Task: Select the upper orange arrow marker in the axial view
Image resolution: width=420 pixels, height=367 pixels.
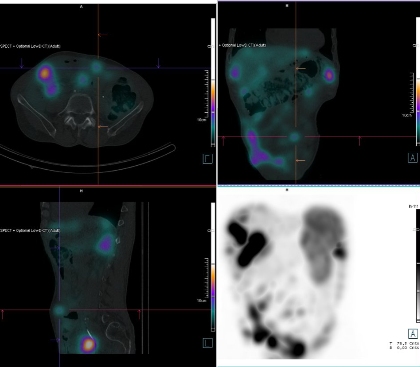Action: point(103,34)
